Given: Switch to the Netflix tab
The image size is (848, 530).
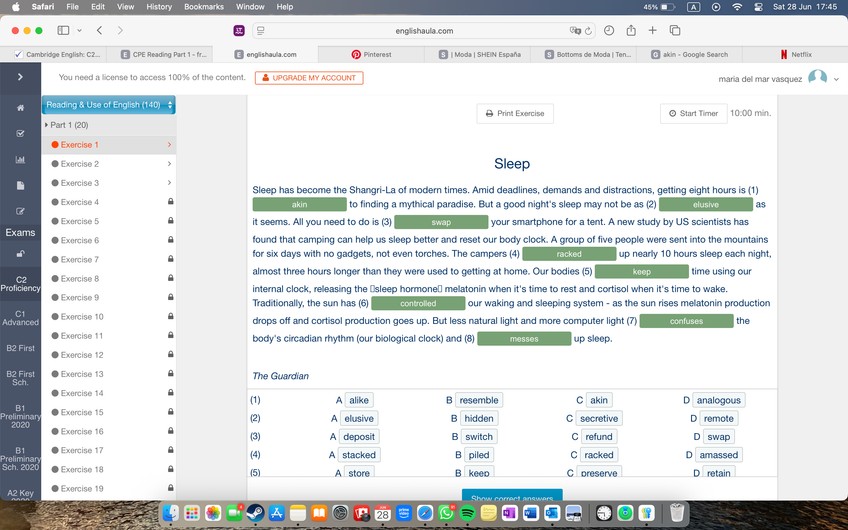Looking at the screenshot, I should 795,55.
